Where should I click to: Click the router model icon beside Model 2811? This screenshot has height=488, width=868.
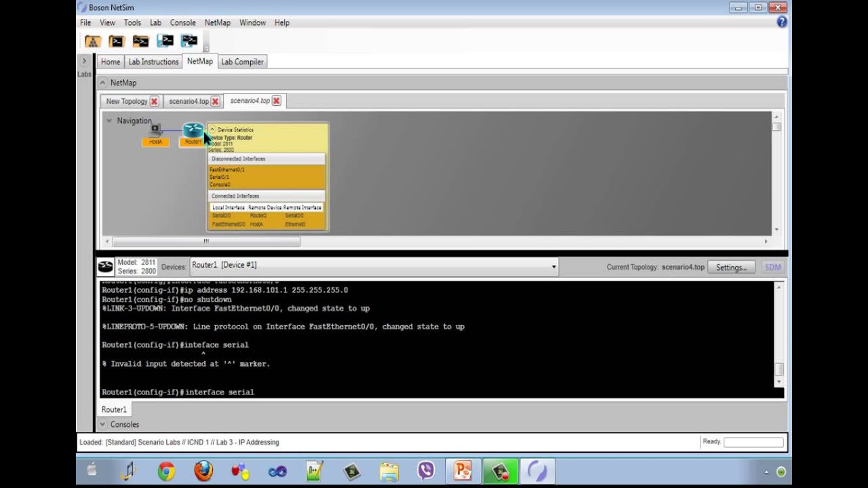pos(105,266)
